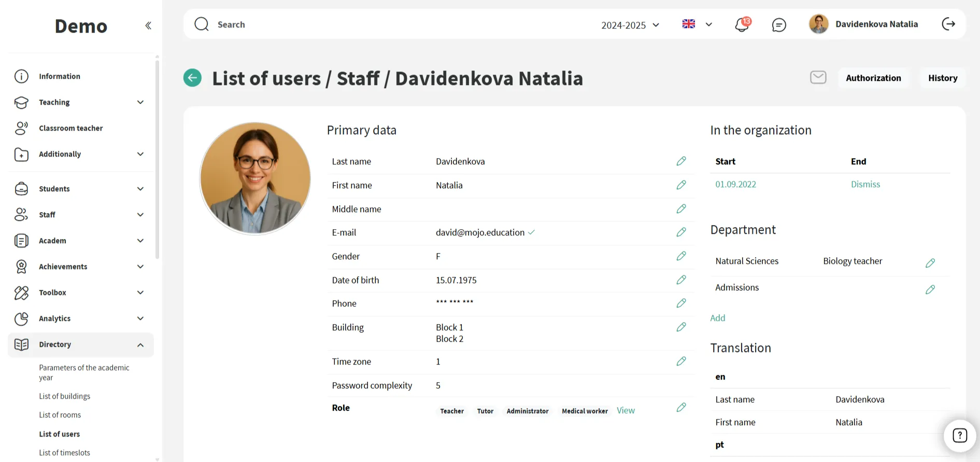Click the envelope mail icon
This screenshot has width=980, height=462.
(818, 78)
